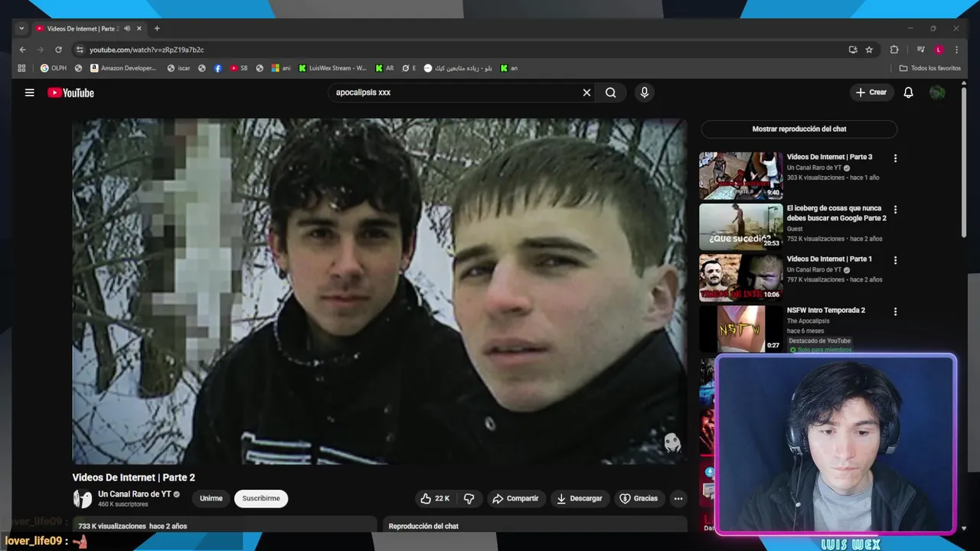This screenshot has width=980, height=551.
Task: Open the Facebook bookmark icon
Action: (x=218, y=68)
